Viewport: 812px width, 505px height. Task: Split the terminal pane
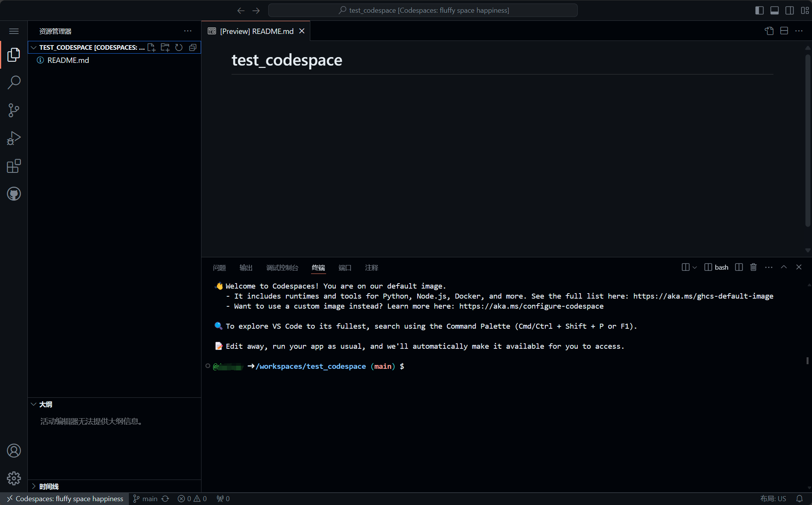739,267
